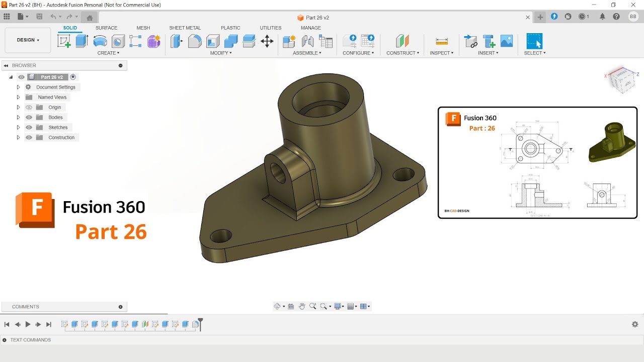The image size is (644, 362).
Task: Switch to the PLASTIC tab
Action: pos(230,28)
